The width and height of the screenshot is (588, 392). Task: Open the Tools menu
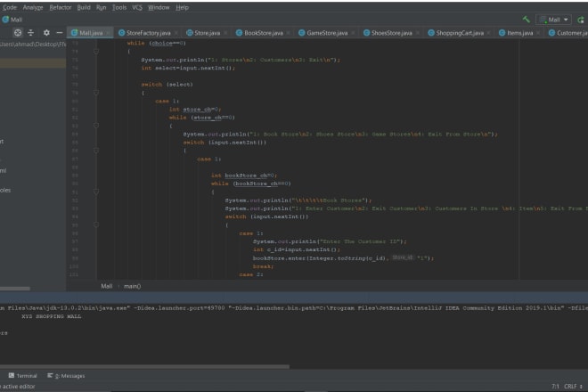coord(119,7)
